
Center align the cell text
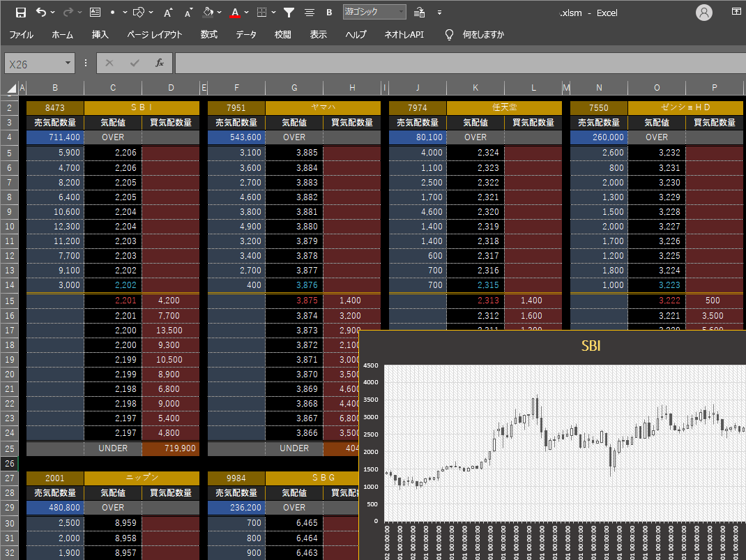pos(310,13)
